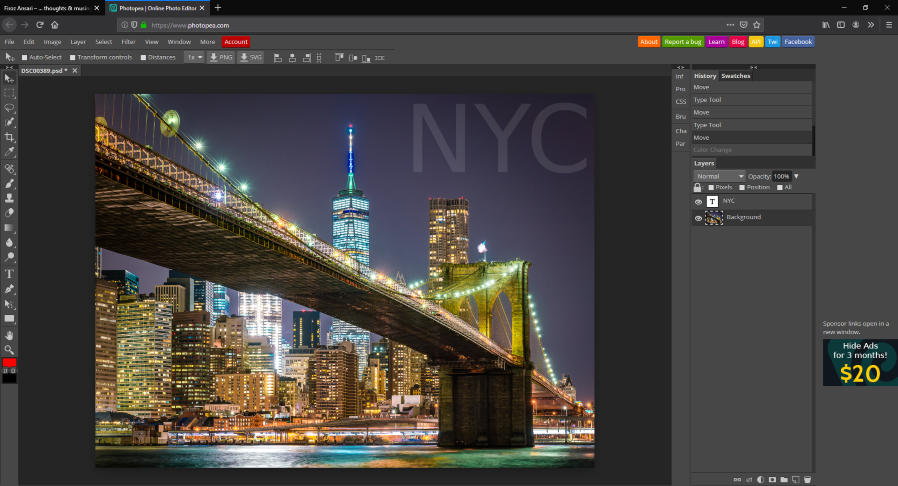This screenshot has width=898, height=486.
Task: Click the red foreground color swatch
Action: (x=9, y=363)
